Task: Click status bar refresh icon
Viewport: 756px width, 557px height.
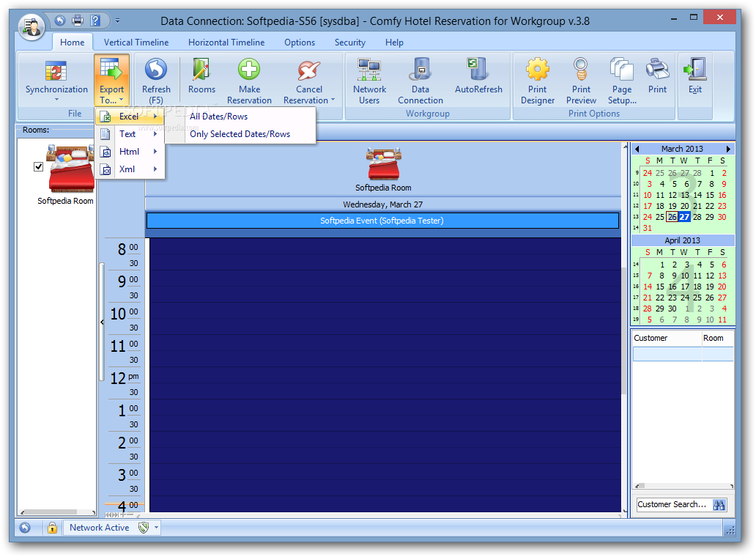Action: click(25, 528)
